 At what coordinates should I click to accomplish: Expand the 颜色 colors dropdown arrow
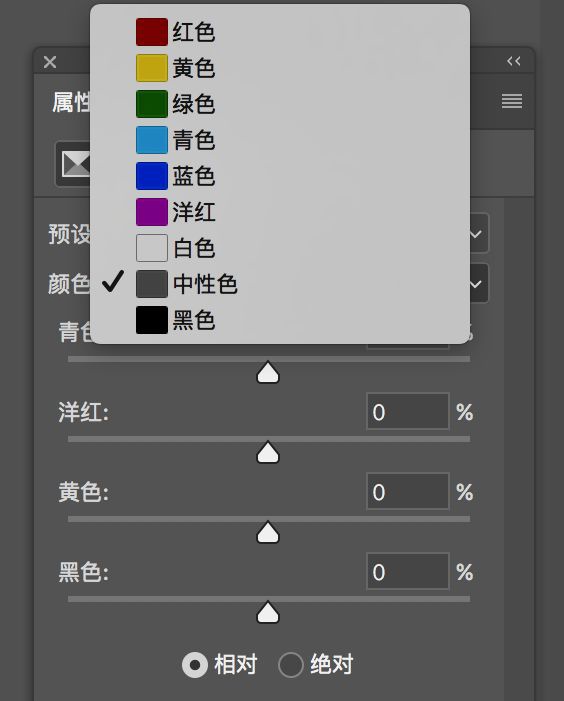[476, 283]
